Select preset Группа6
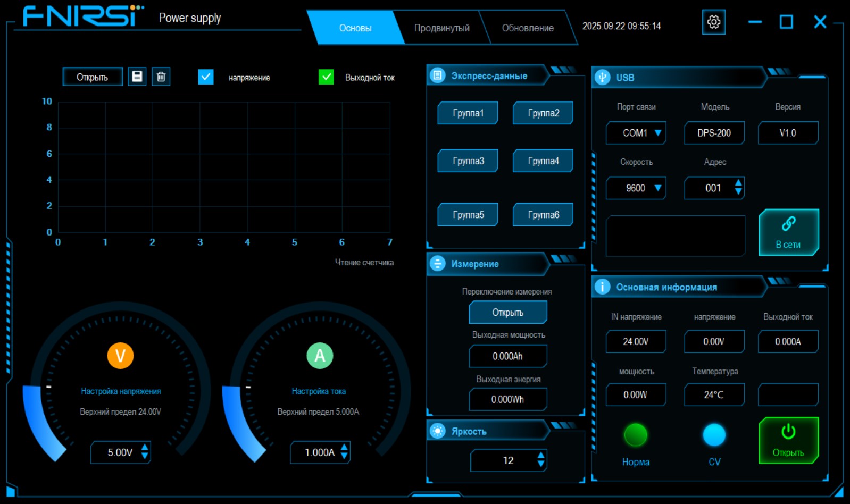 point(543,215)
